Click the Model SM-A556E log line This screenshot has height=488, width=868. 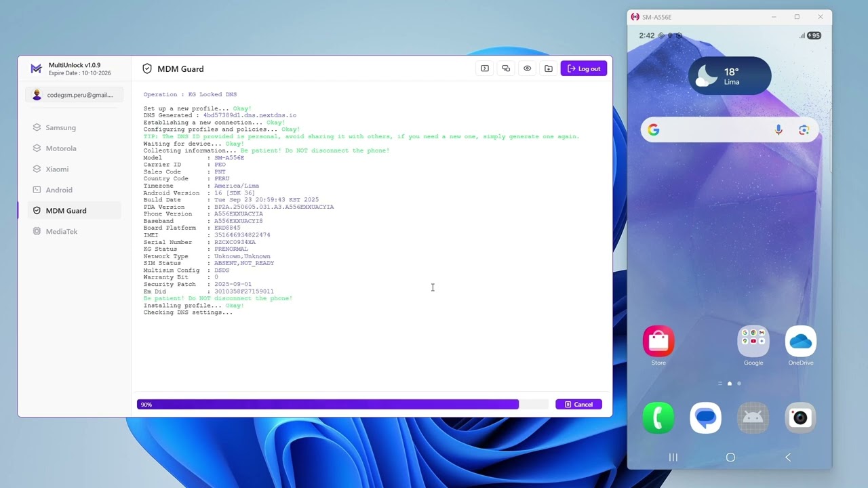(x=193, y=158)
